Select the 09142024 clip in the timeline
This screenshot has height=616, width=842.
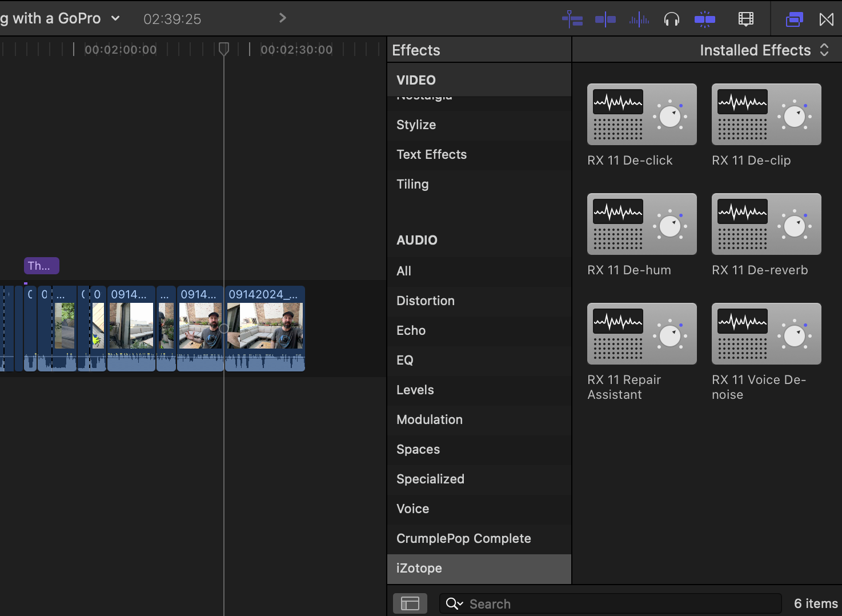(264, 329)
